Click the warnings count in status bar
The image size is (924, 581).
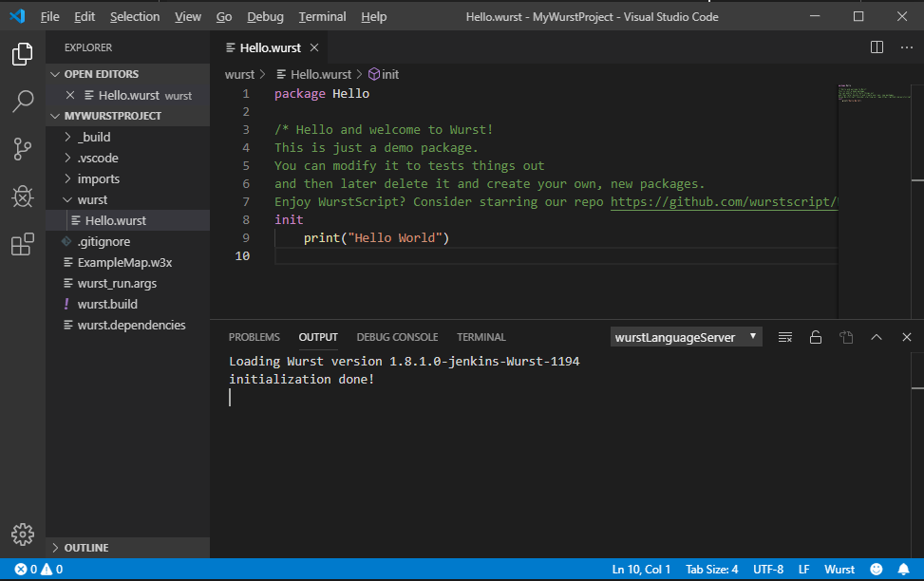(x=52, y=570)
